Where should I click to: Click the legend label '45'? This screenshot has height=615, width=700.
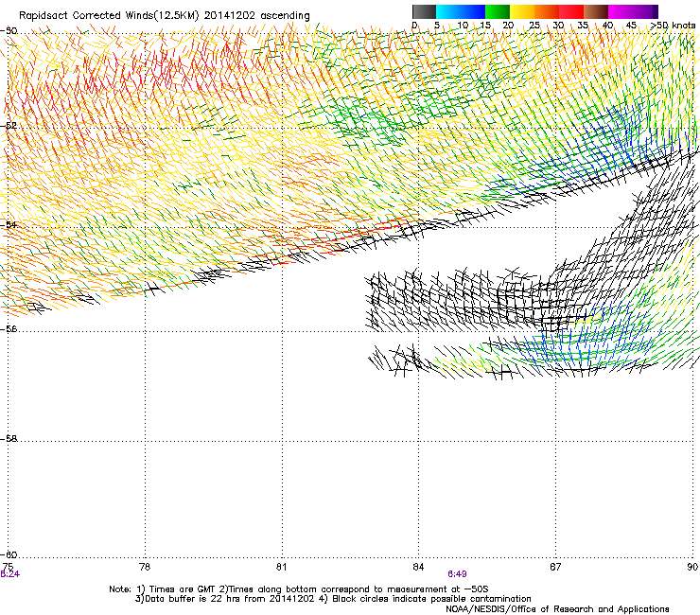click(631, 26)
